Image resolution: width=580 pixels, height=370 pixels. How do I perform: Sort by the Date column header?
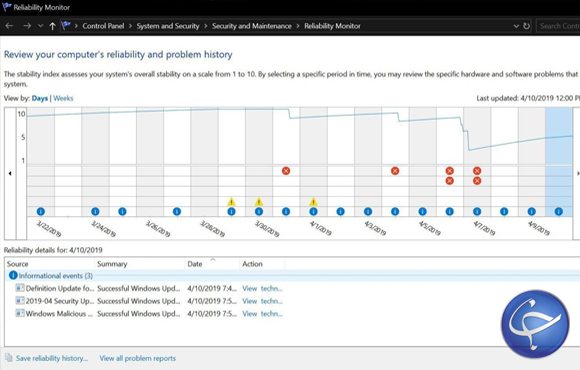(x=212, y=264)
